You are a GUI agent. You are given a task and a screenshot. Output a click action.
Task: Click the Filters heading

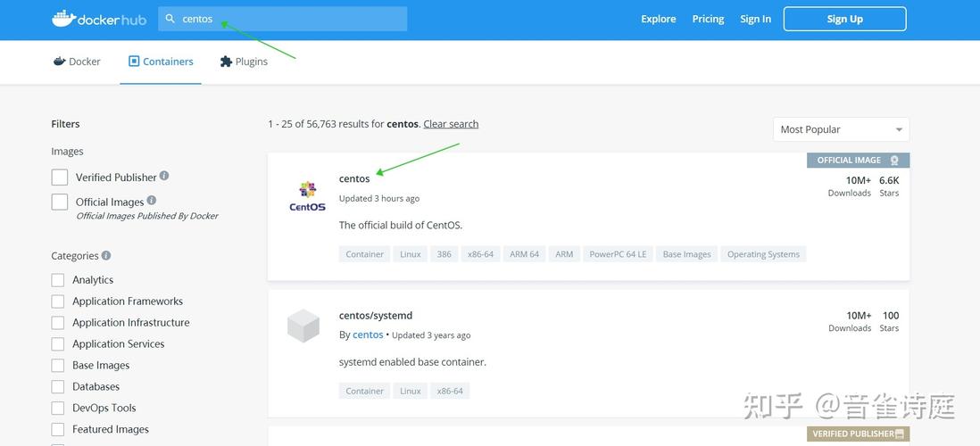click(x=66, y=124)
